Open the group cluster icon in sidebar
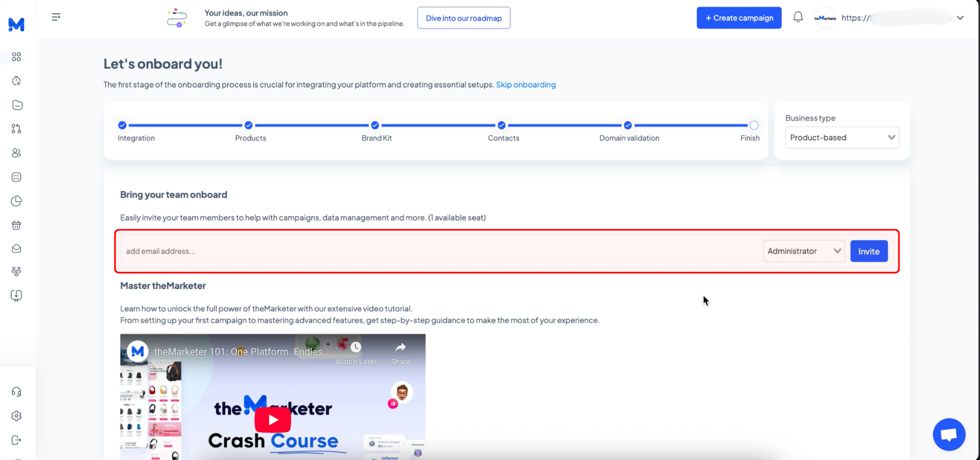This screenshot has height=460, width=980. click(x=16, y=272)
